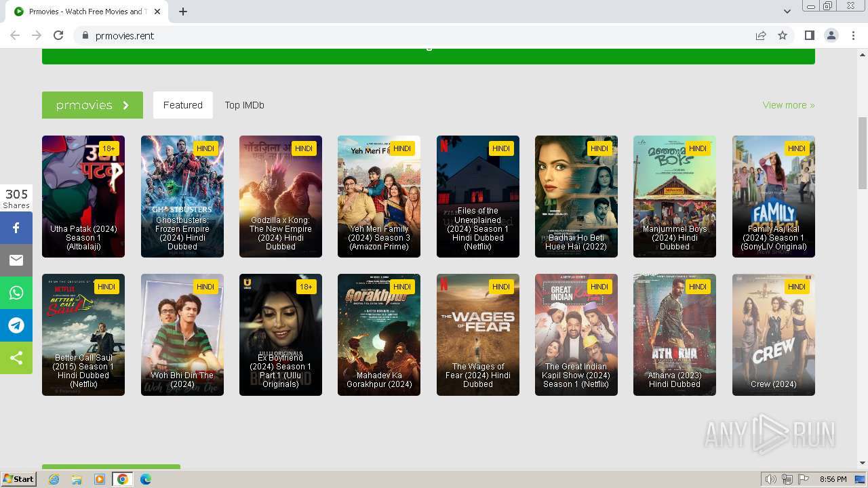
Task: Open Ex Boyfriend (2024) Ullu poster
Action: click(281, 335)
